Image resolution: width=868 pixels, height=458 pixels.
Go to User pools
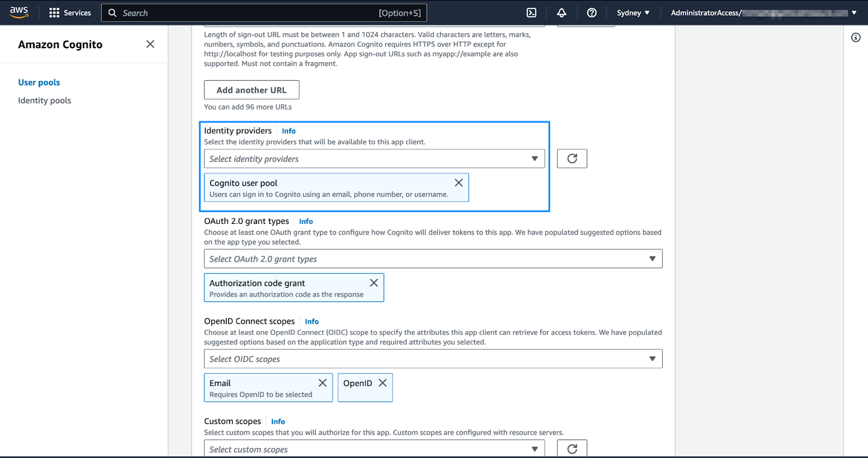pyautogui.click(x=39, y=82)
